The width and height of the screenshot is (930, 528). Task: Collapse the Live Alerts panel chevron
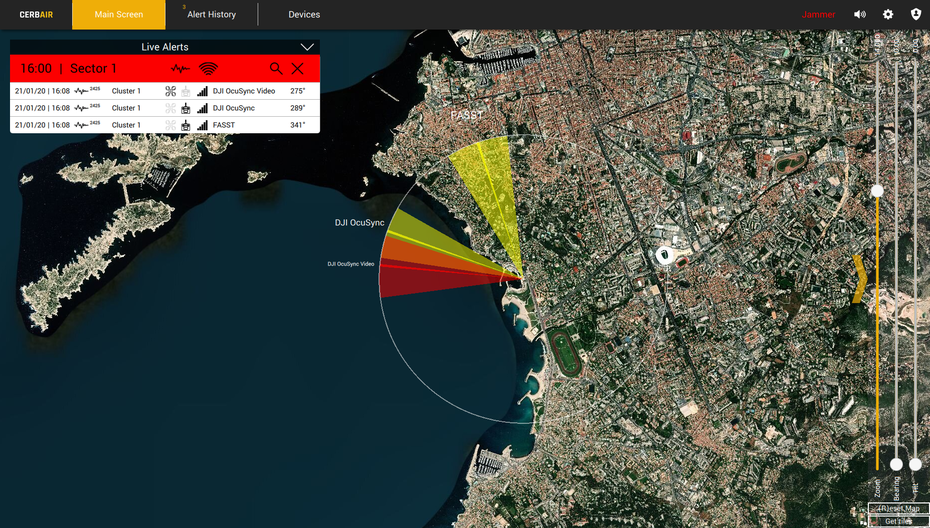point(307,47)
